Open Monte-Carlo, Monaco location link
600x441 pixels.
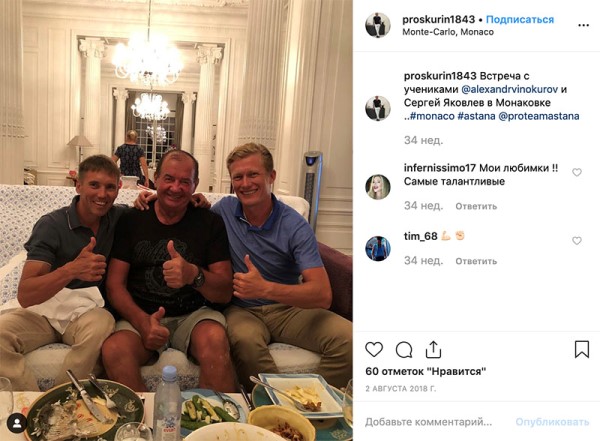point(448,32)
